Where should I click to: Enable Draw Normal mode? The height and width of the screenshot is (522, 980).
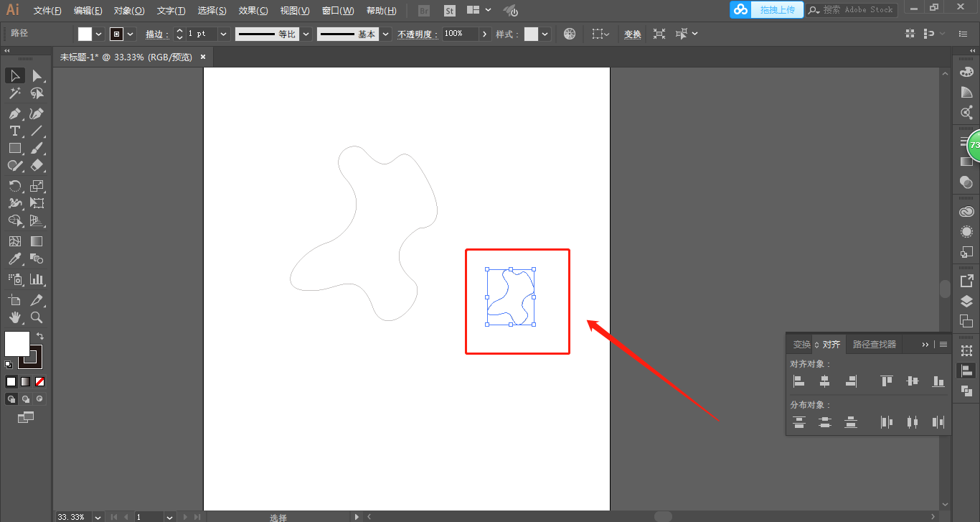pos(11,399)
